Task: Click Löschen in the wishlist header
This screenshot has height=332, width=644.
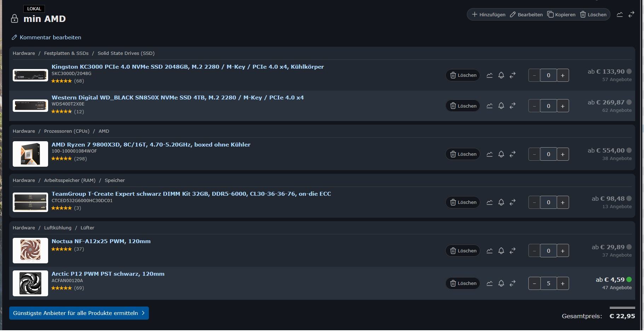Action: [593, 15]
